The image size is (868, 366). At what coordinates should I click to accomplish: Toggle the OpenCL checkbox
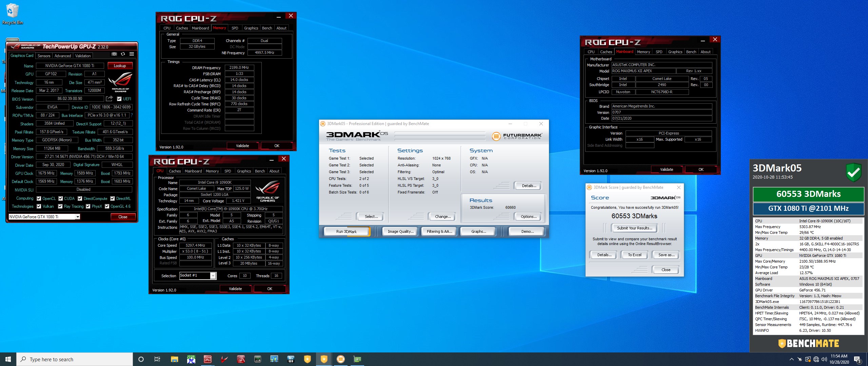[39, 199]
